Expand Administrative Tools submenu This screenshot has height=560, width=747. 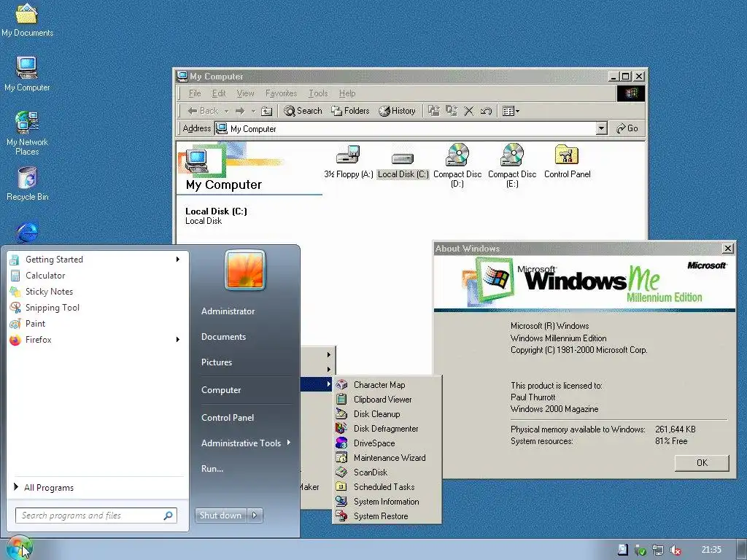pos(247,443)
